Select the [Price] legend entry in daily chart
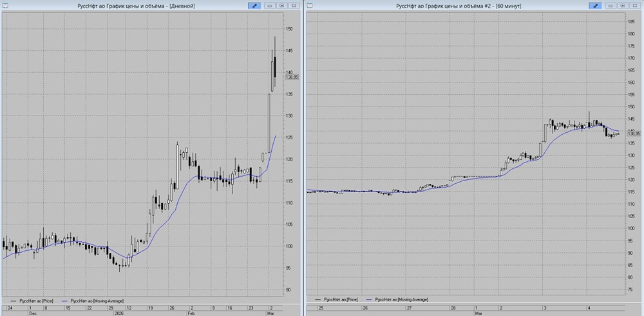 click(x=32, y=301)
